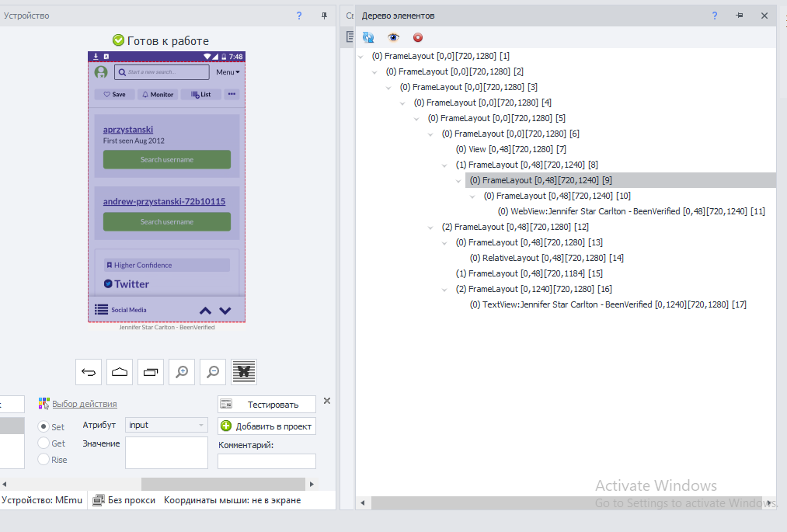
Task: Click the Start a new search field
Action: pyautogui.click(x=162, y=72)
